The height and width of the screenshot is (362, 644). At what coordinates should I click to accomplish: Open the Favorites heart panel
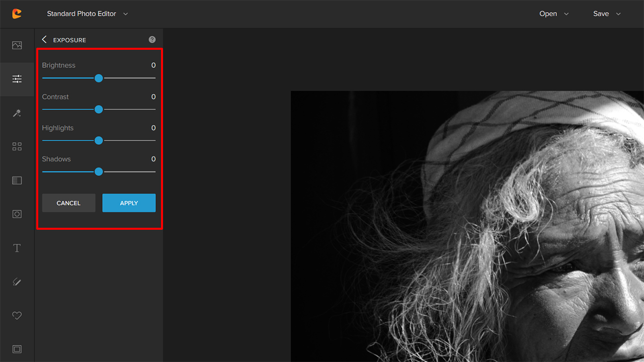pyautogui.click(x=17, y=315)
